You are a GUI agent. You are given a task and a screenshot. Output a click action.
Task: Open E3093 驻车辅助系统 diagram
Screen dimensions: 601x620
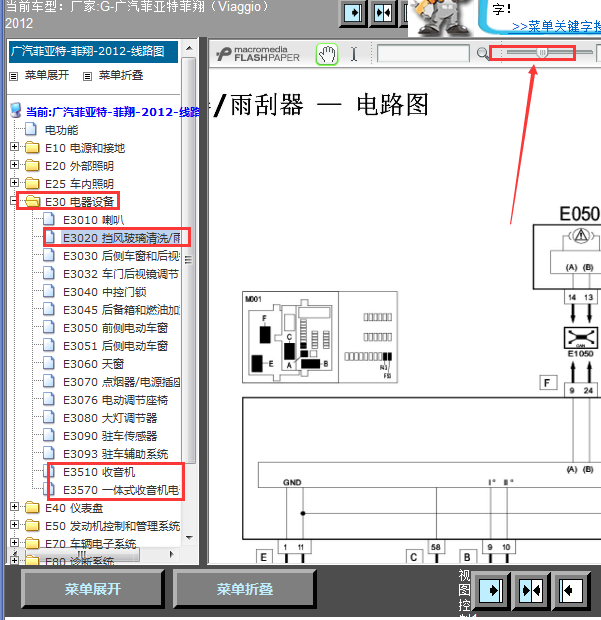point(115,454)
